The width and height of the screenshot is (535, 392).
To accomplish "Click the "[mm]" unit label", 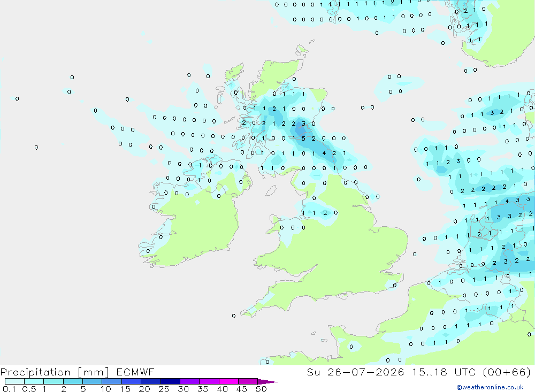I will [x=94, y=372].
